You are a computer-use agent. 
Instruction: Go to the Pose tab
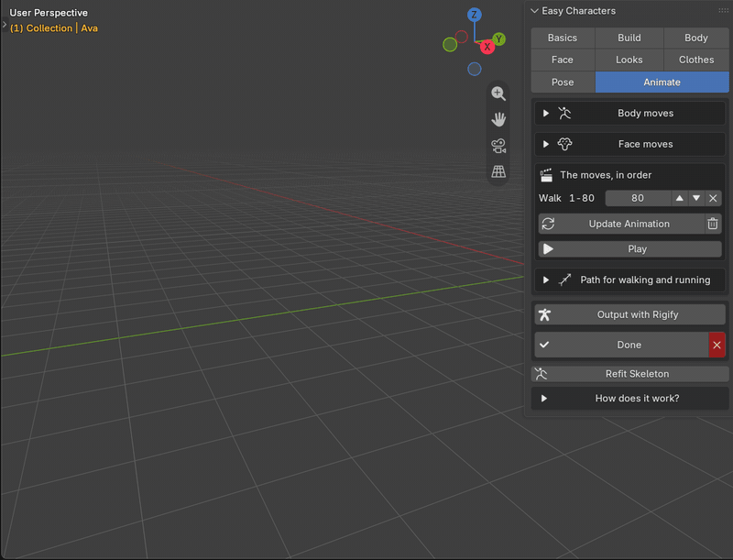click(x=563, y=82)
